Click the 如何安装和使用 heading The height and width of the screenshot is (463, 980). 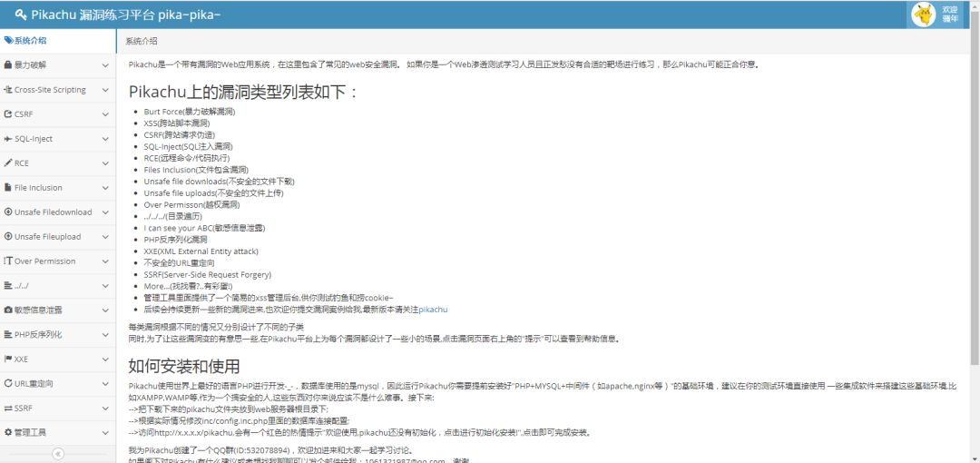184,366
